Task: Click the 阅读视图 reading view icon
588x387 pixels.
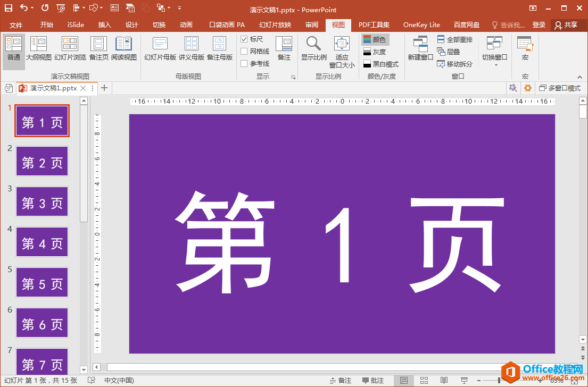Action: tap(123, 48)
